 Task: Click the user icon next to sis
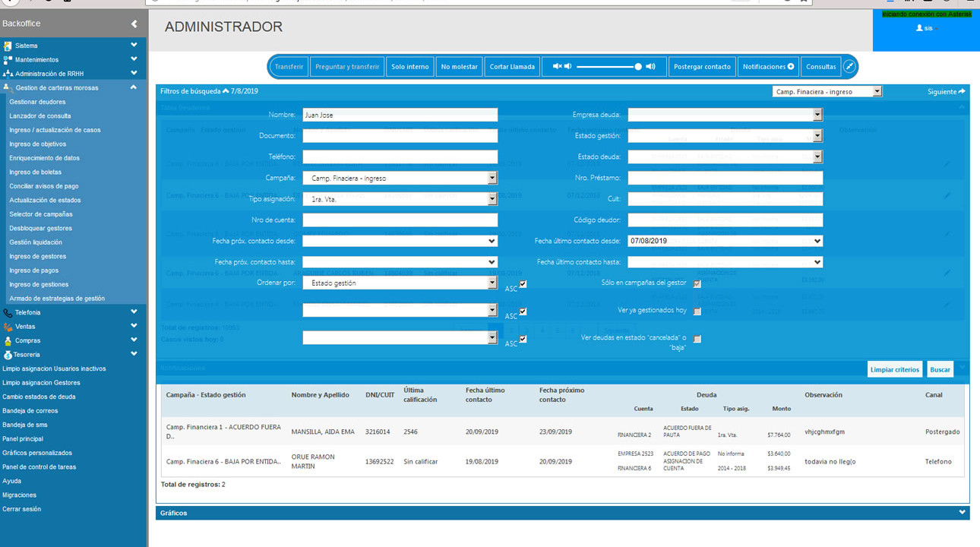click(x=919, y=27)
